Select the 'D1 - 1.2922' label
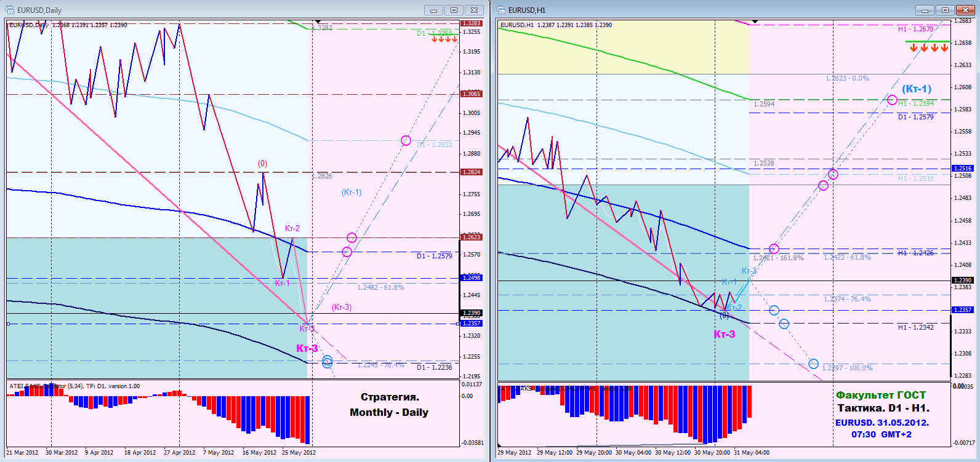The width and height of the screenshot is (980, 462). 434,145
